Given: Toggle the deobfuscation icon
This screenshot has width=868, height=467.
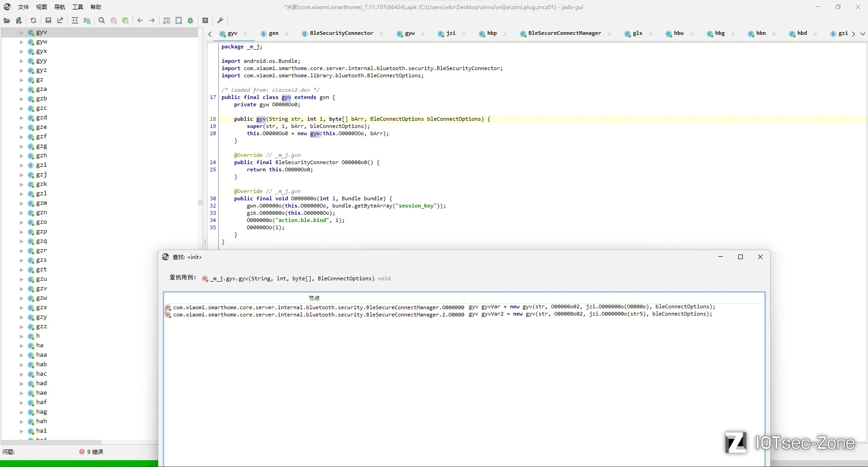Looking at the screenshot, I should point(167,20).
